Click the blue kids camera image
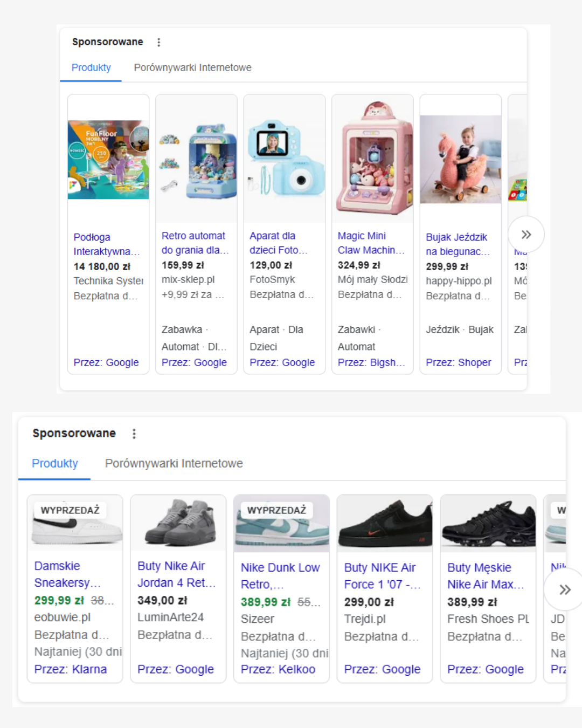Viewport: 582px width, 728px height. point(285,159)
